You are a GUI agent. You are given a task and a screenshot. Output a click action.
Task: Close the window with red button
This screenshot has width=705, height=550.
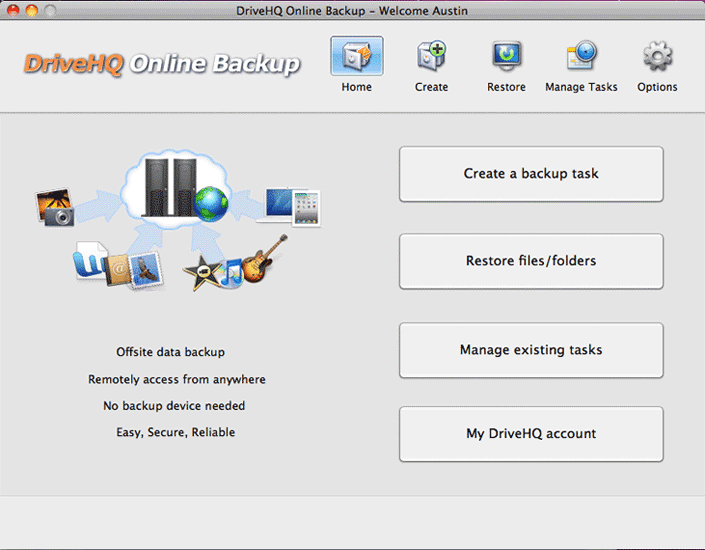pyautogui.click(x=13, y=10)
